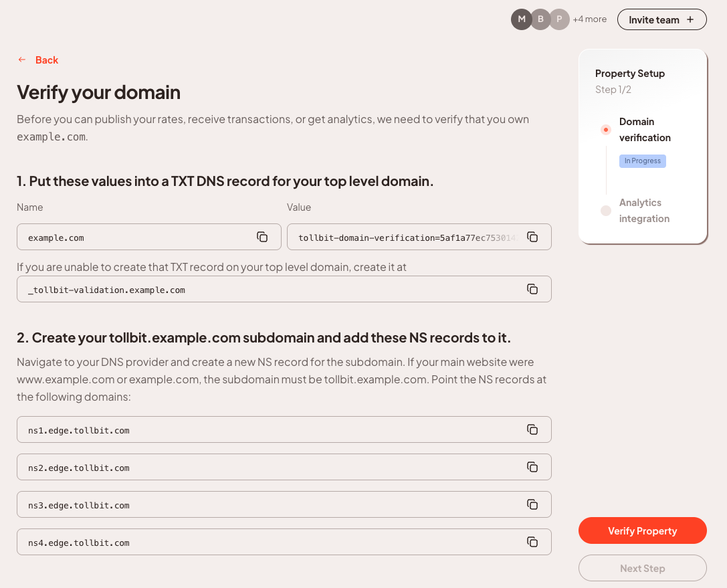Image resolution: width=727 pixels, height=588 pixels.
Task: Copy ns3.edge.tollbit.com nameserver
Action: [x=532, y=504]
